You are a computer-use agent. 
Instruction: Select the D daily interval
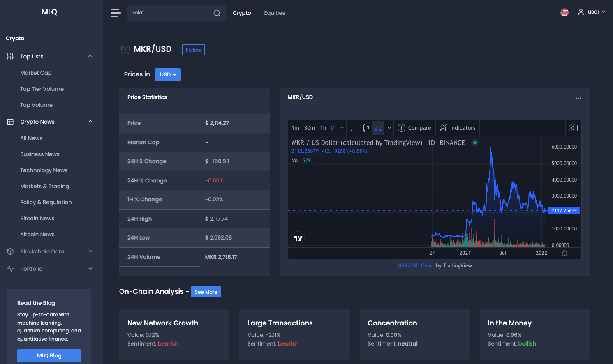[333, 128]
